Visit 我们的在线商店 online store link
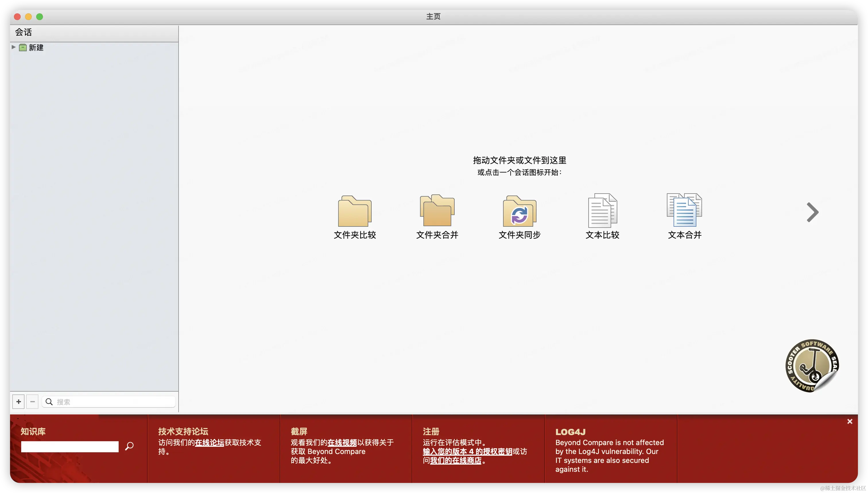This screenshot has height=493, width=868. (x=456, y=461)
